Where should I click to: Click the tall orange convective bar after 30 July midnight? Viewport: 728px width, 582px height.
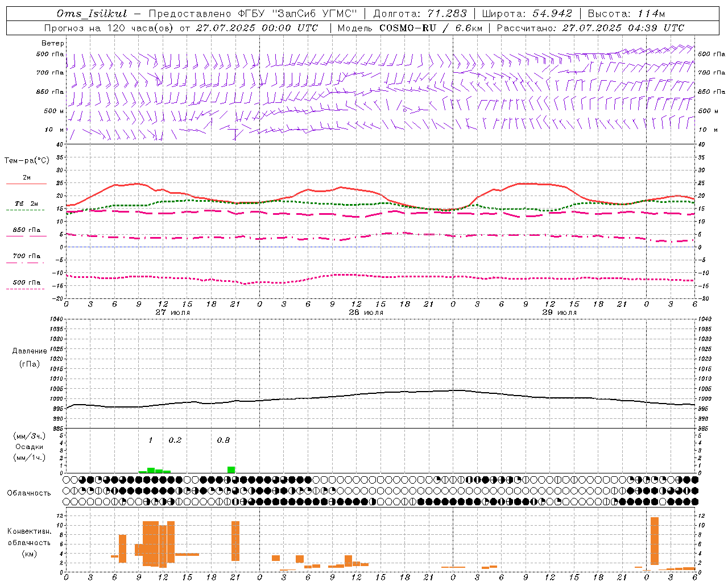click(655, 541)
